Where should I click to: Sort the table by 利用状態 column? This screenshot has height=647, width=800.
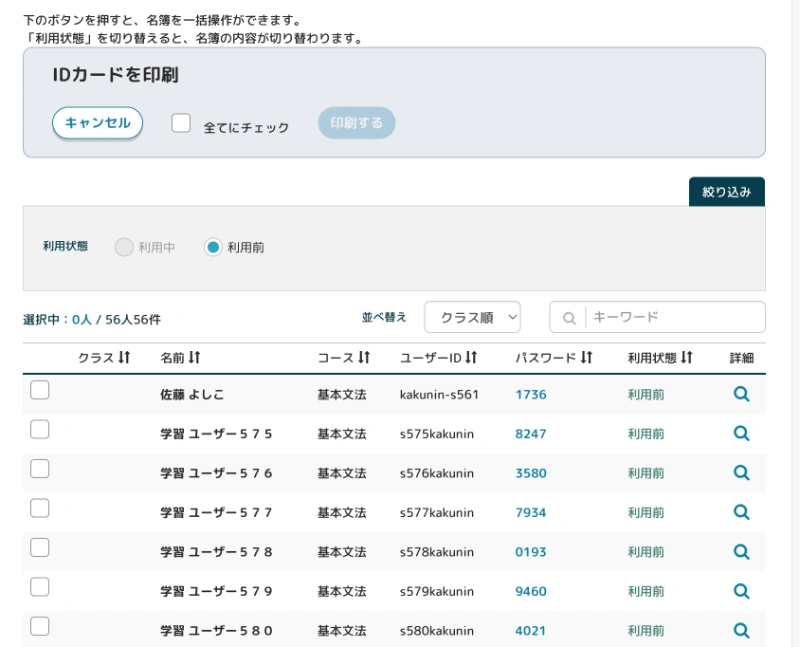coord(686,357)
